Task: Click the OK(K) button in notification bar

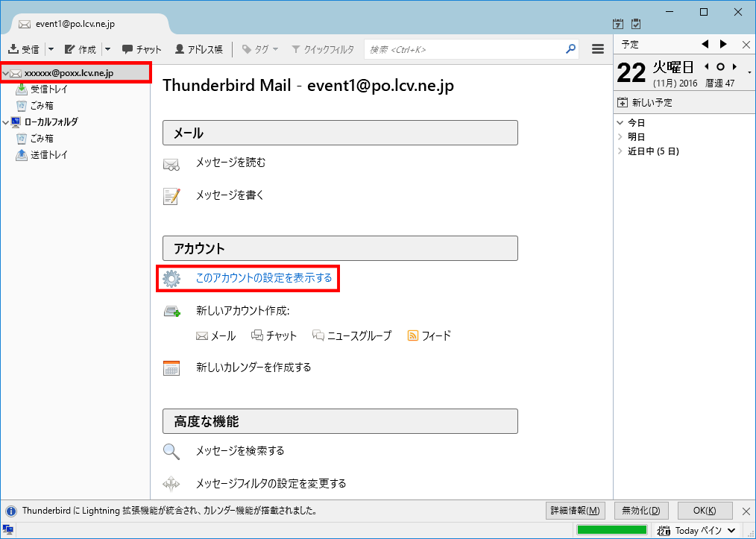Action: (705, 511)
